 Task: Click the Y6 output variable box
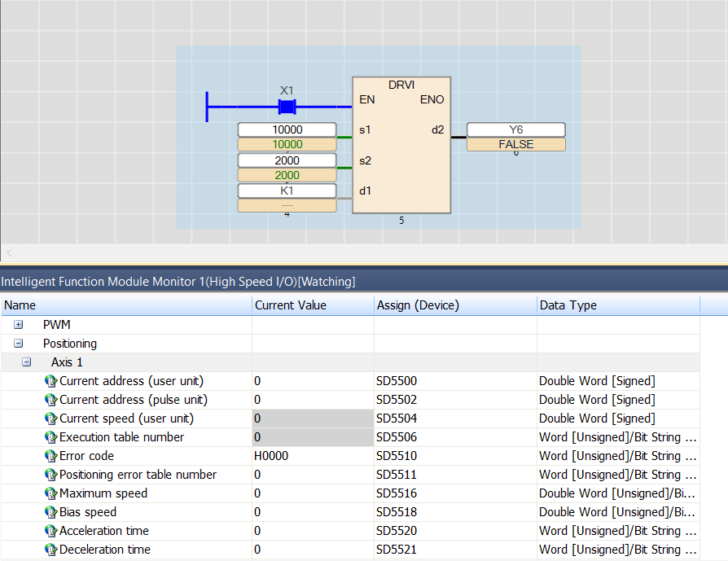tap(515, 129)
